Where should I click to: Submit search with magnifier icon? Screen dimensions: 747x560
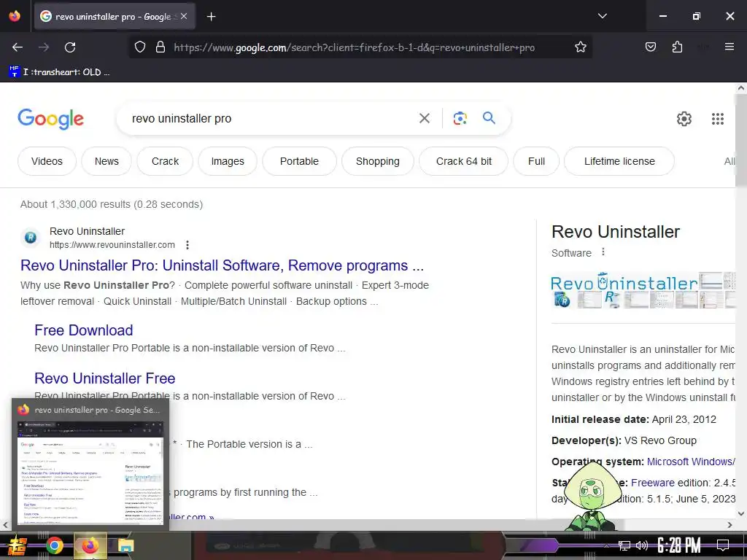click(x=489, y=117)
